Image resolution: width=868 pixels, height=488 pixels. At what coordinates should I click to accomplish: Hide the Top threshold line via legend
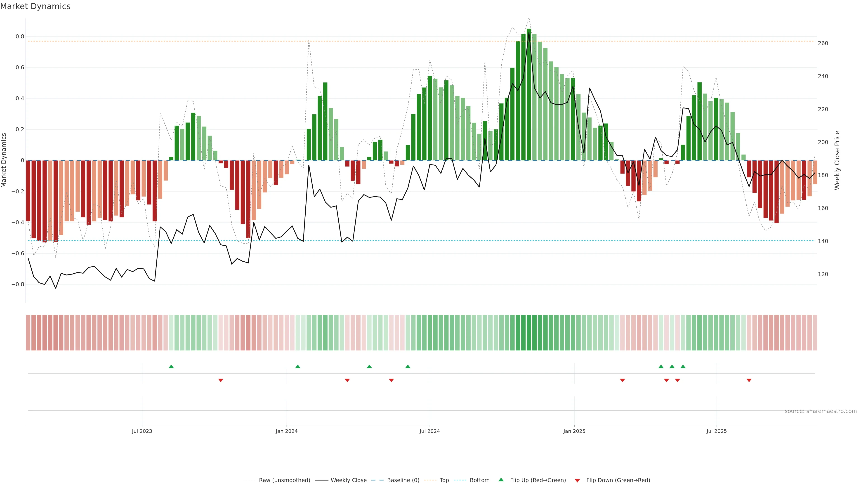[444, 480]
